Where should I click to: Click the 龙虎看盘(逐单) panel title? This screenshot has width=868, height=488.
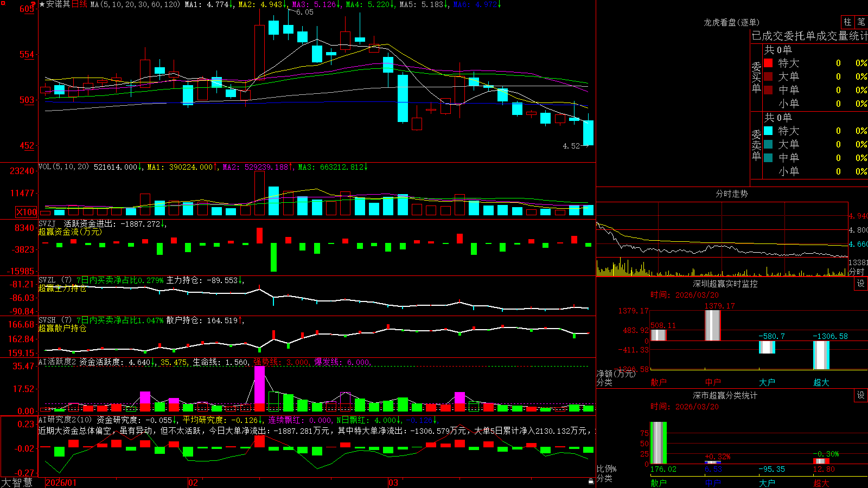(731, 22)
